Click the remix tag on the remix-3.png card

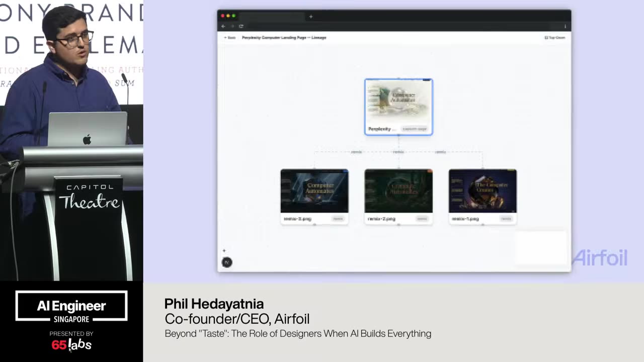tap(338, 219)
